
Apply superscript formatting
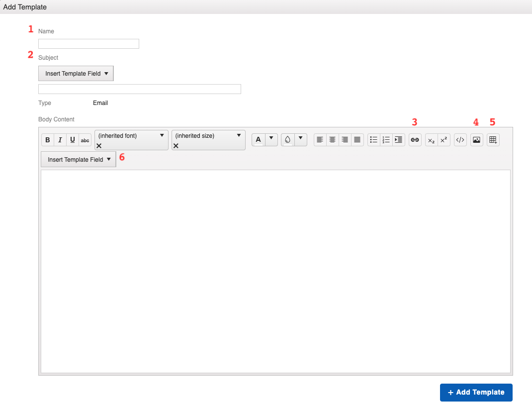443,140
